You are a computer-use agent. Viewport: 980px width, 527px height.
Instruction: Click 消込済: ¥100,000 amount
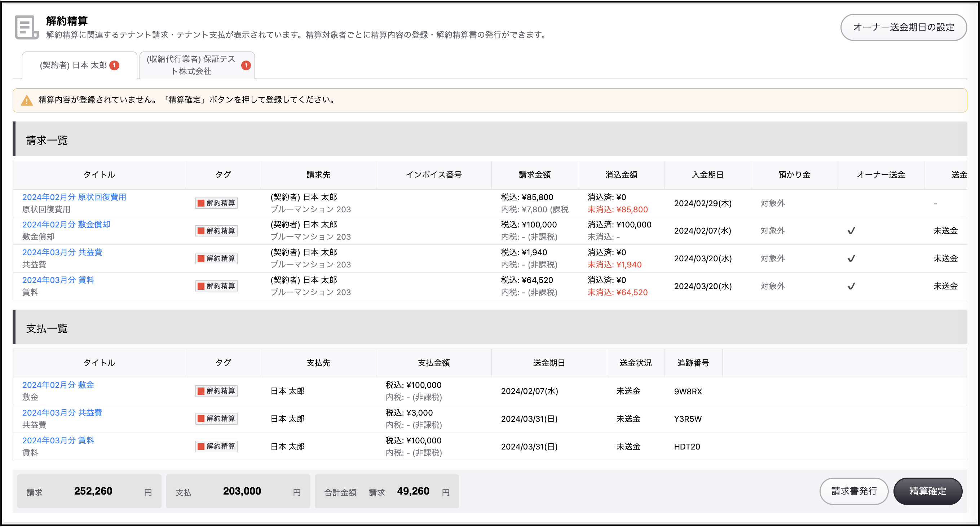[x=619, y=225]
